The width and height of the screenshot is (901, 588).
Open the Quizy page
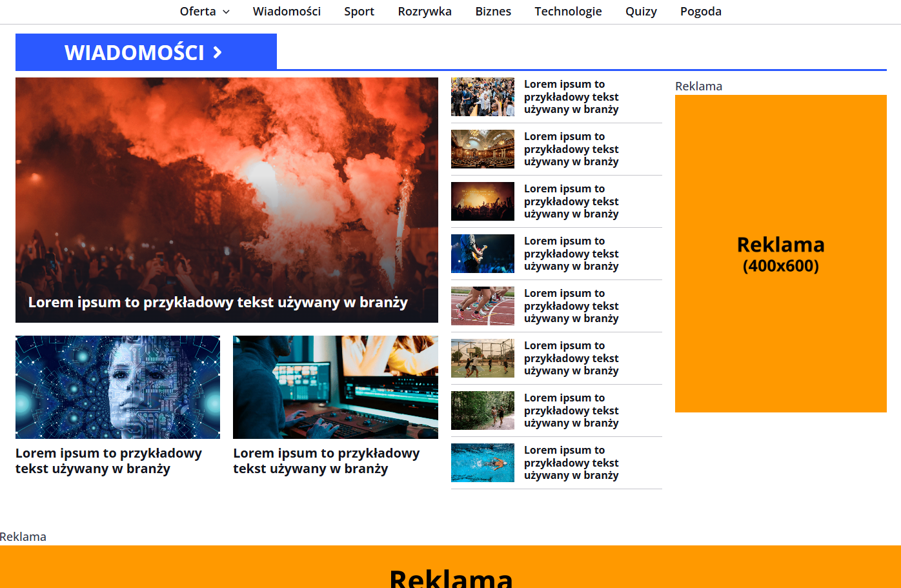coord(641,12)
